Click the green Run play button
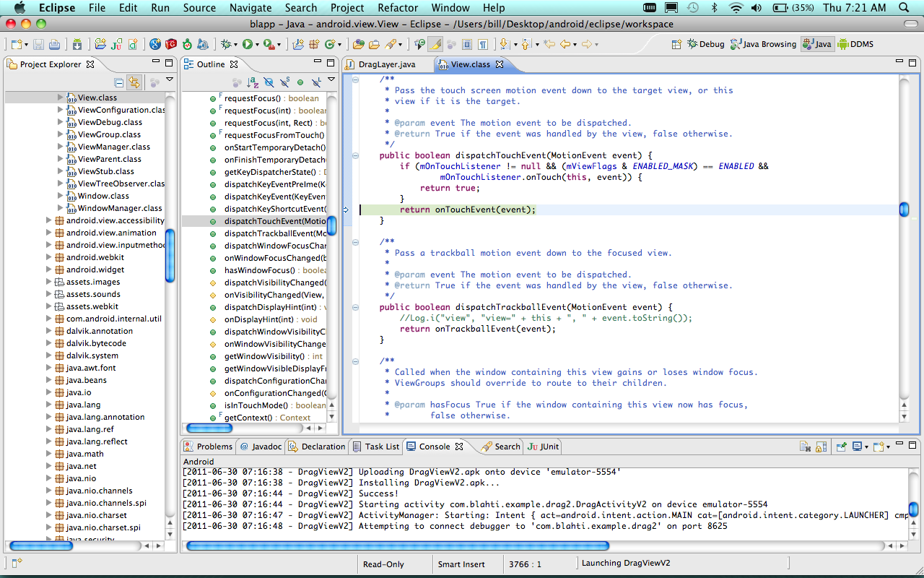 tap(248, 45)
